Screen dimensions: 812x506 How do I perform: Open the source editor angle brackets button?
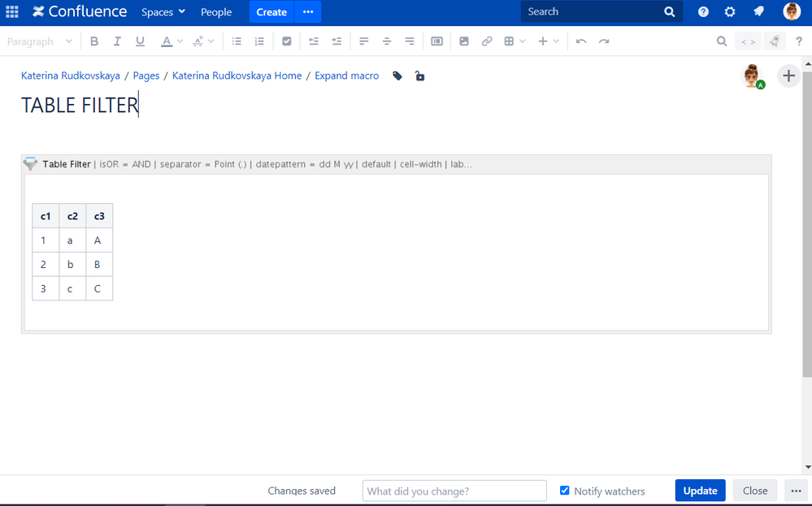[x=748, y=41]
